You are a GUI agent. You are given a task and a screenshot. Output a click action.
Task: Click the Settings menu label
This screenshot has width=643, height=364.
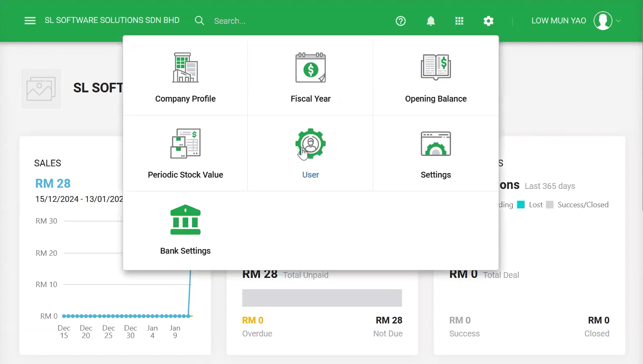click(x=436, y=175)
